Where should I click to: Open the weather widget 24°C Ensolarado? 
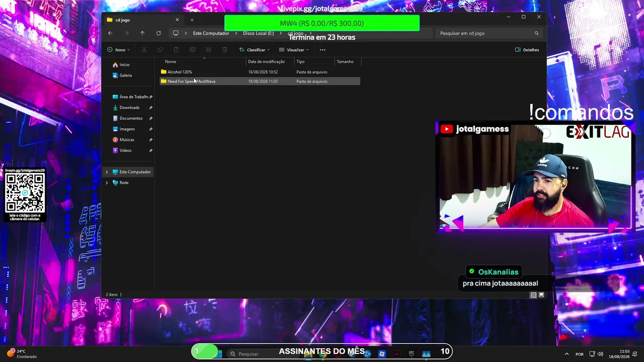[x=22, y=354]
